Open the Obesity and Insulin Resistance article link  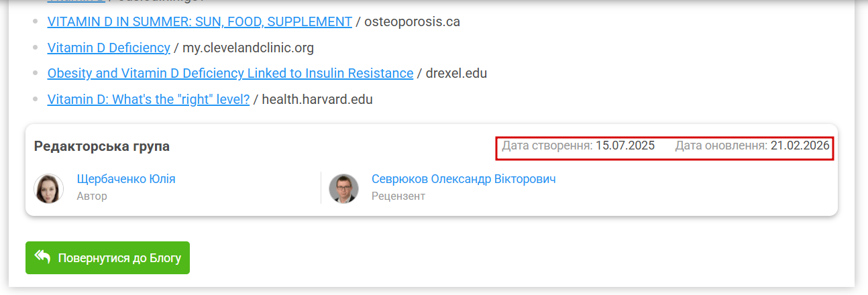pyautogui.click(x=230, y=73)
